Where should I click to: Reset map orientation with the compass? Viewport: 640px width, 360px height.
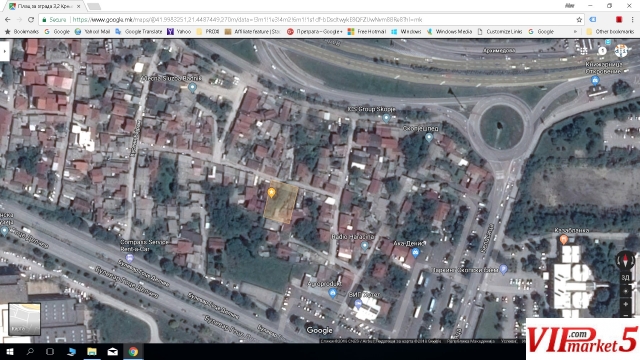tap(625, 260)
